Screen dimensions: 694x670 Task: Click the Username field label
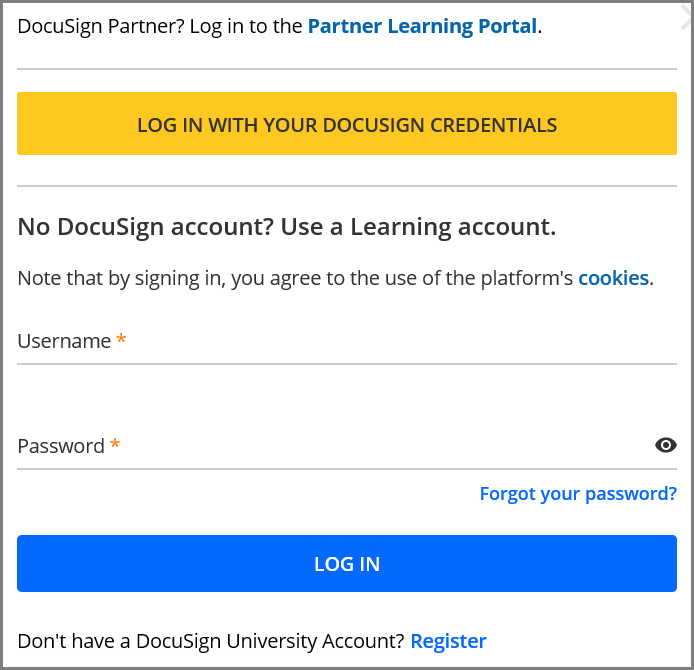click(x=64, y=341)
